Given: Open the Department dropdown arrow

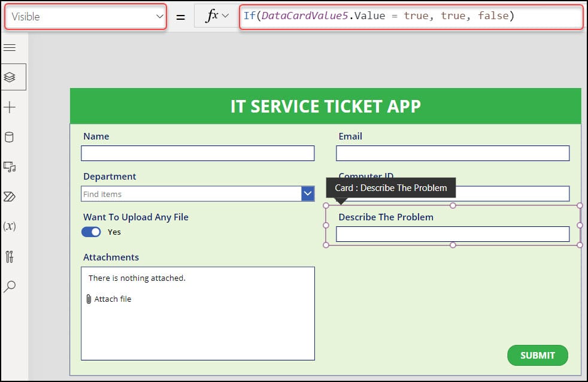Looking at the screenshot, I should pos(308,194).
